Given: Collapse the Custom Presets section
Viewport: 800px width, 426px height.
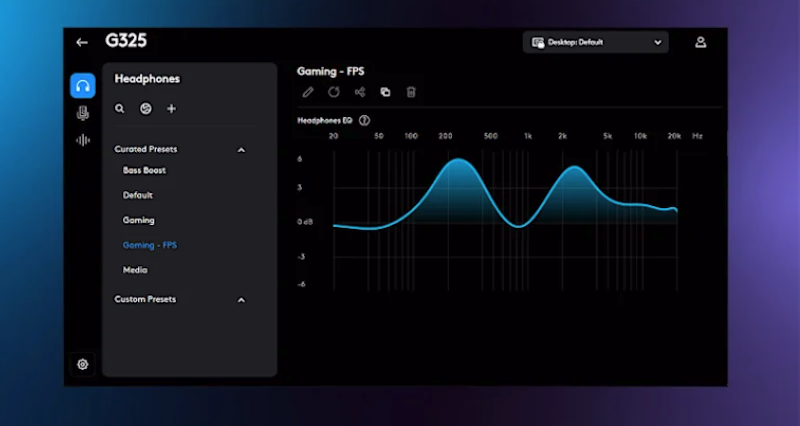Looking at the screenshot, I should (x=241, y=299).
